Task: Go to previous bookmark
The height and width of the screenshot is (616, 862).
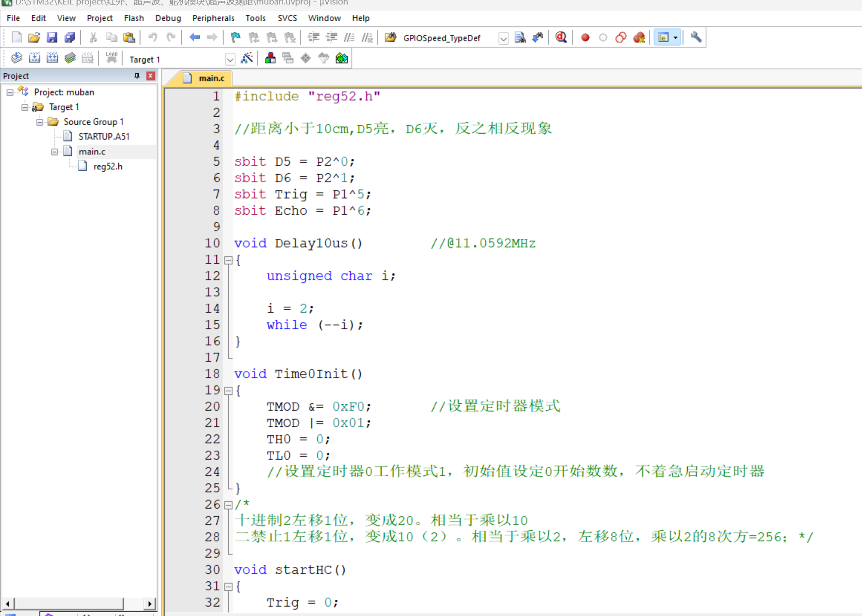Action: click(254, 38)
